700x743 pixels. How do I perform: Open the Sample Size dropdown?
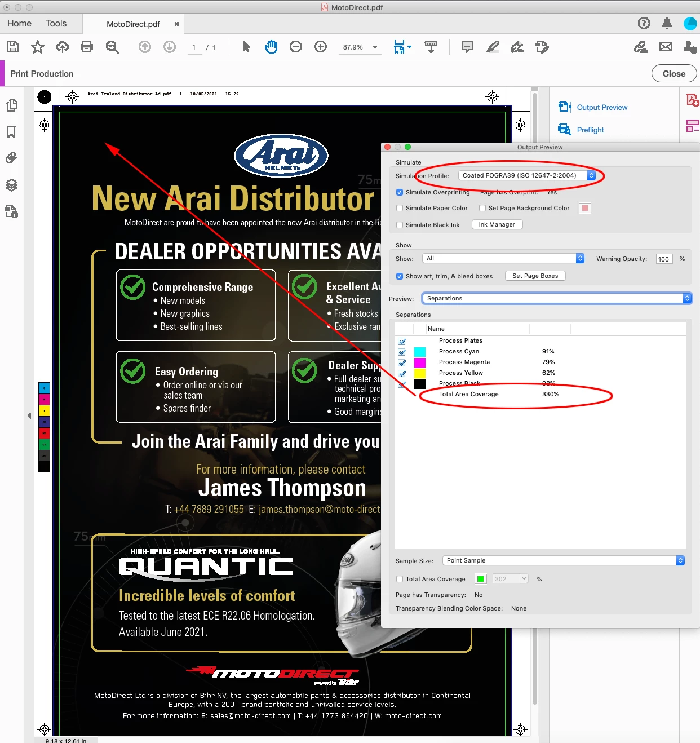point(564,560)
